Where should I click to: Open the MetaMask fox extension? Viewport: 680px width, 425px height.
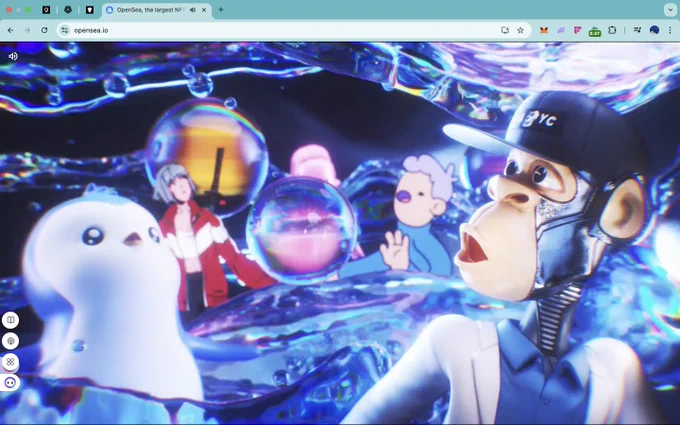[543, 30]
